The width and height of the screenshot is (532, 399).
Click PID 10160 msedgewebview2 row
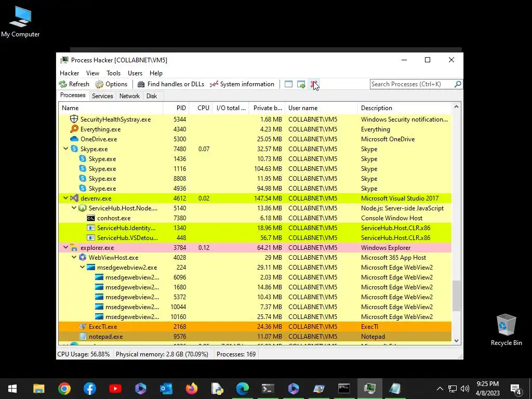pyautogui.click(x=255, y=316)
